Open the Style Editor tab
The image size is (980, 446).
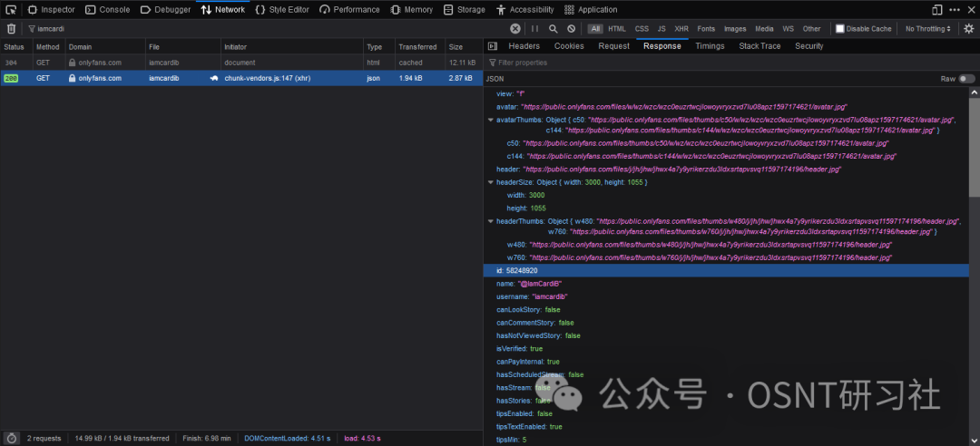click(282, 9)
